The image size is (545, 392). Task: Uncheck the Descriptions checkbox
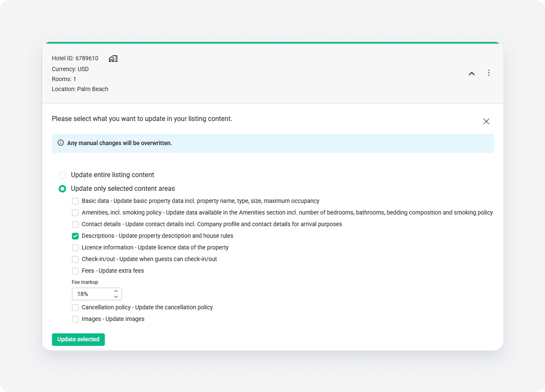pos(75,236)
